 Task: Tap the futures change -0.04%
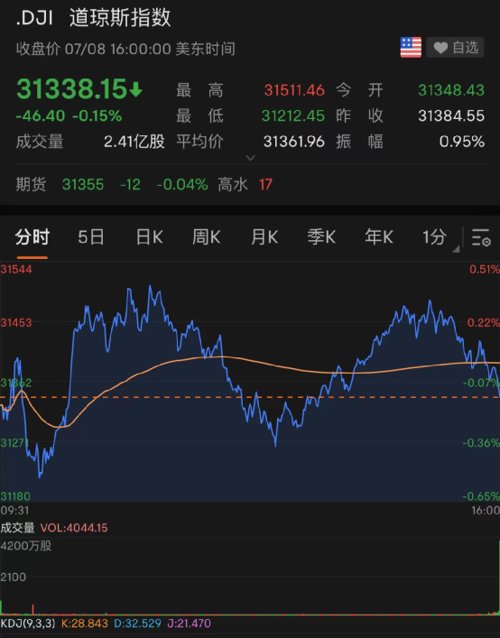pyautogui.click(x=182, y=185)
